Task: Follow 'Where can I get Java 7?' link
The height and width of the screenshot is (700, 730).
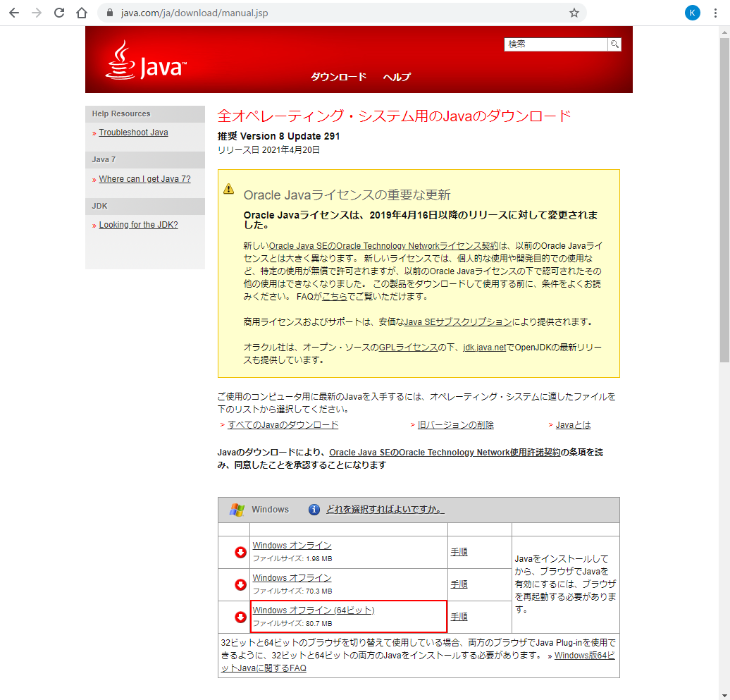Action: (x=144, y=179)
